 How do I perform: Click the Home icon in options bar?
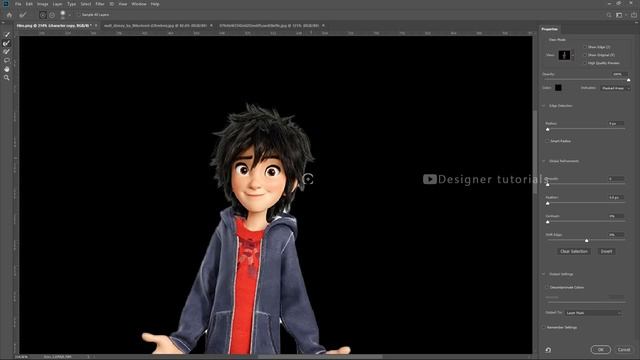(9, 15)
